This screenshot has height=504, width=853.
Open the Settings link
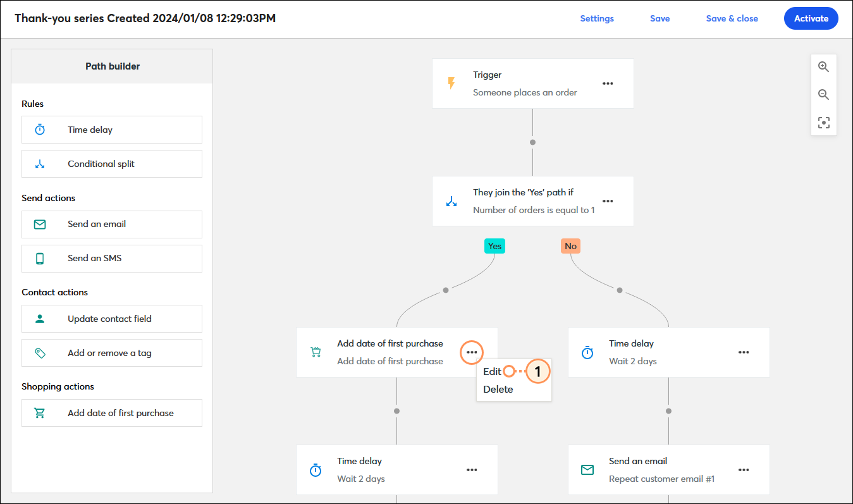coord(597,18)
